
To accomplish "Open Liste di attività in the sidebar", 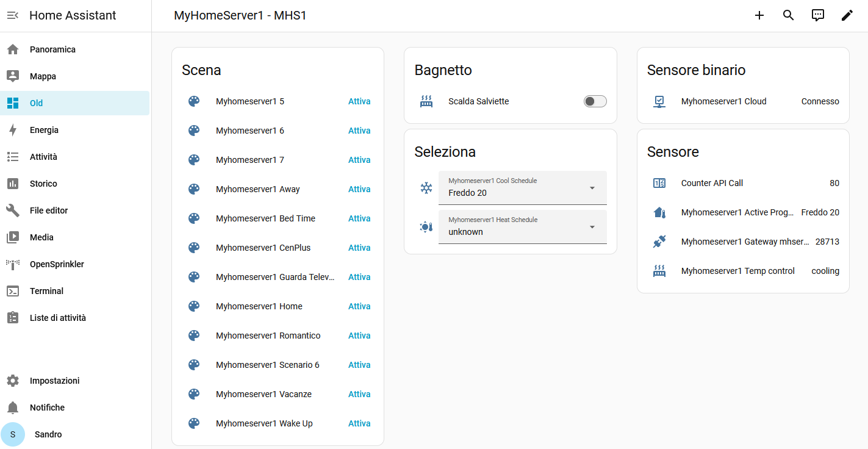I will [x=76, y=318].
